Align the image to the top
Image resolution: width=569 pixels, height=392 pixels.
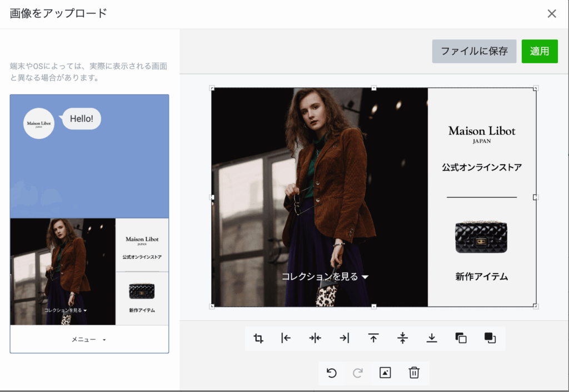[x=373, y=338]
